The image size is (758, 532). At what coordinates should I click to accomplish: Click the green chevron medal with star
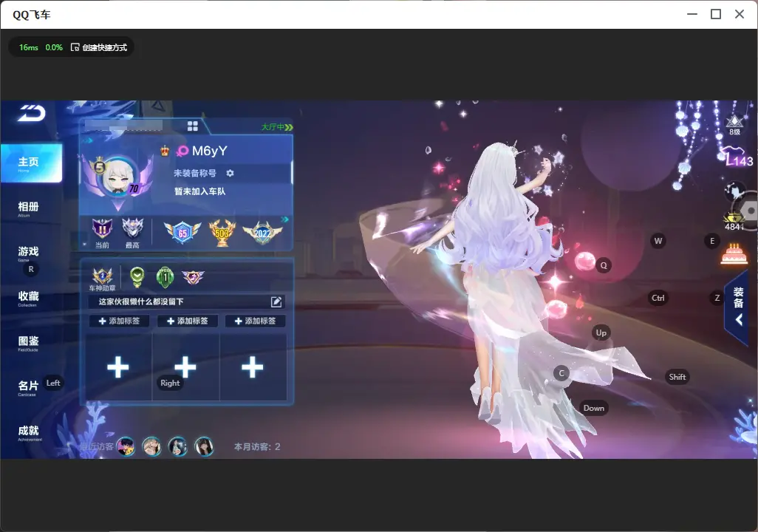(137, 276)
